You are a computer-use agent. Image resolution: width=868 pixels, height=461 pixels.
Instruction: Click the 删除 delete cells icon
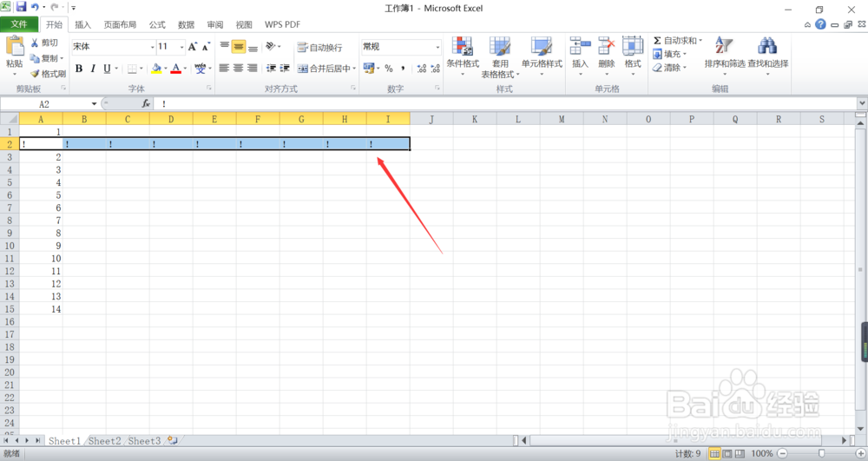(607, 47)
